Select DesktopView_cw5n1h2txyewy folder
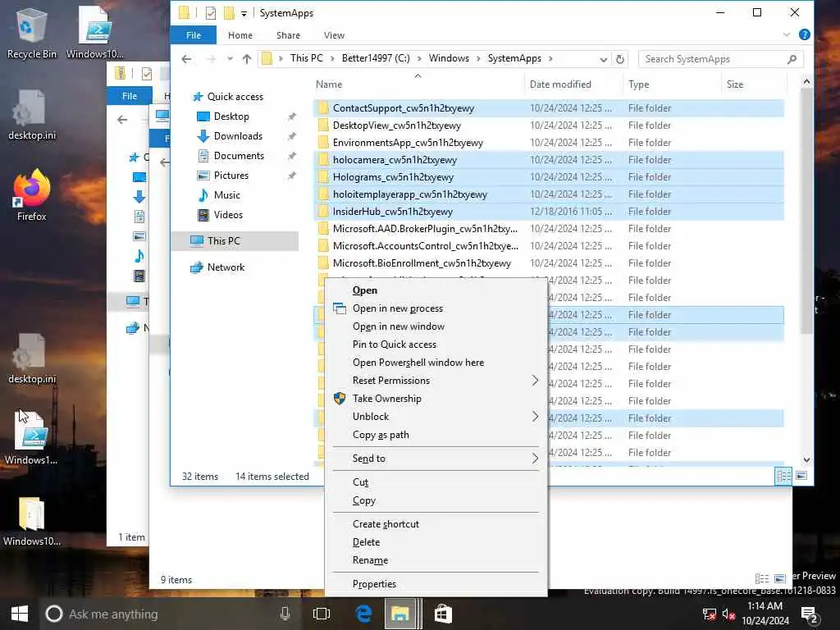840x630 pixels. click(x=549, y=126)
